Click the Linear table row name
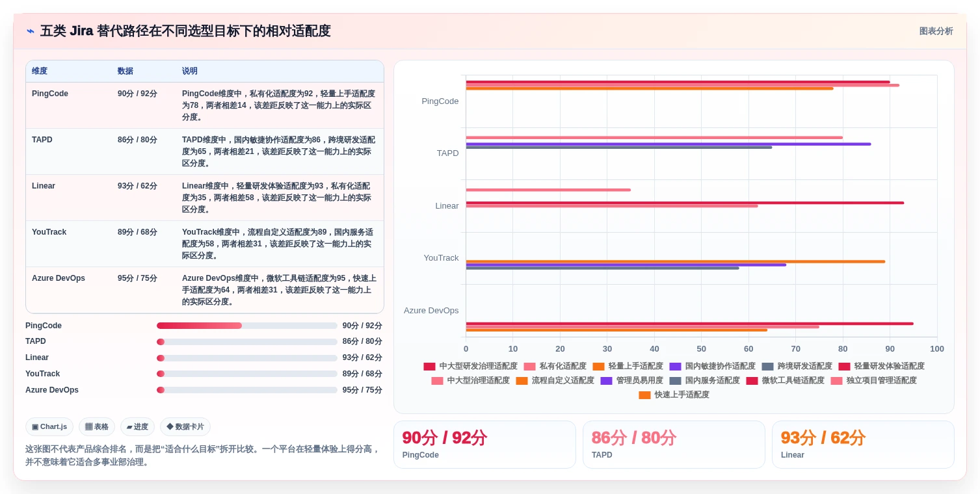The image size is (980, 494). 44,186
